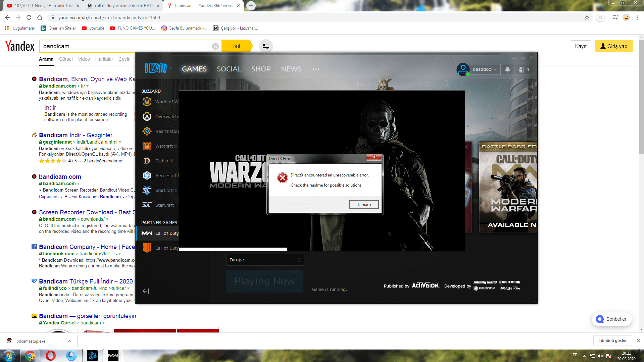Expand gezginler.net result options arrow
Viewport: 644px width, 362px height.
(120, 142)
